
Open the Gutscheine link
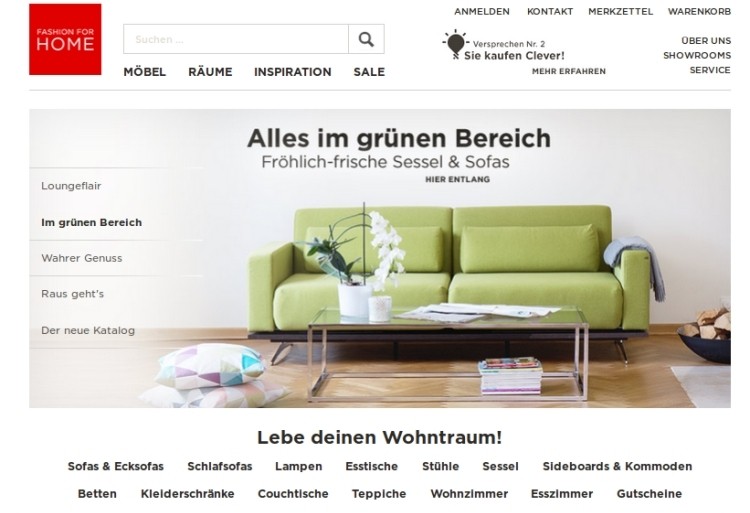click(x=649, y=493)
